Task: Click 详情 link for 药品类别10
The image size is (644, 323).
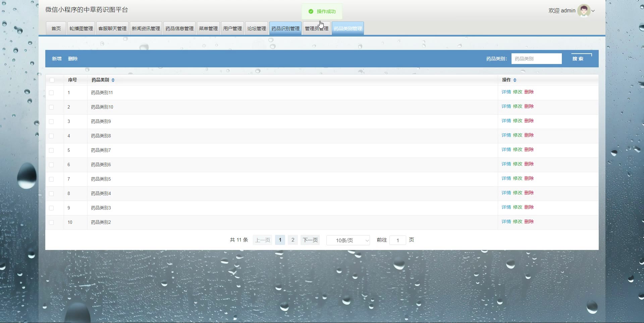Action: [x=506, y=106]
